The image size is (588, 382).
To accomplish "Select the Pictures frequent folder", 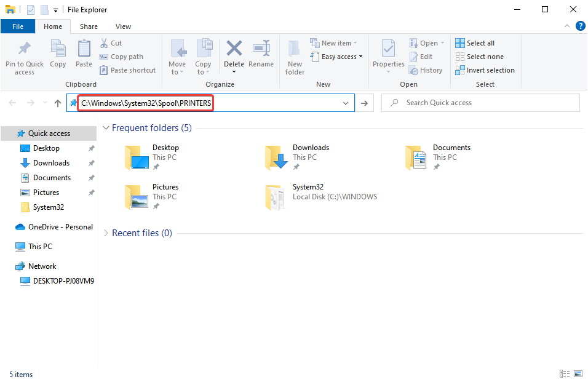I will point(152,197).
